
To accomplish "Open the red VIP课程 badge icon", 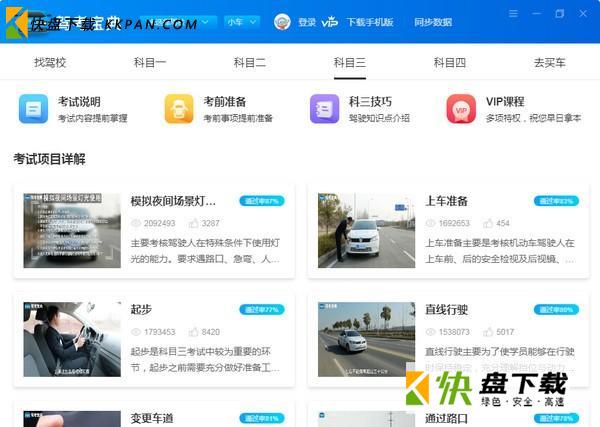I will tap(461, 109).
